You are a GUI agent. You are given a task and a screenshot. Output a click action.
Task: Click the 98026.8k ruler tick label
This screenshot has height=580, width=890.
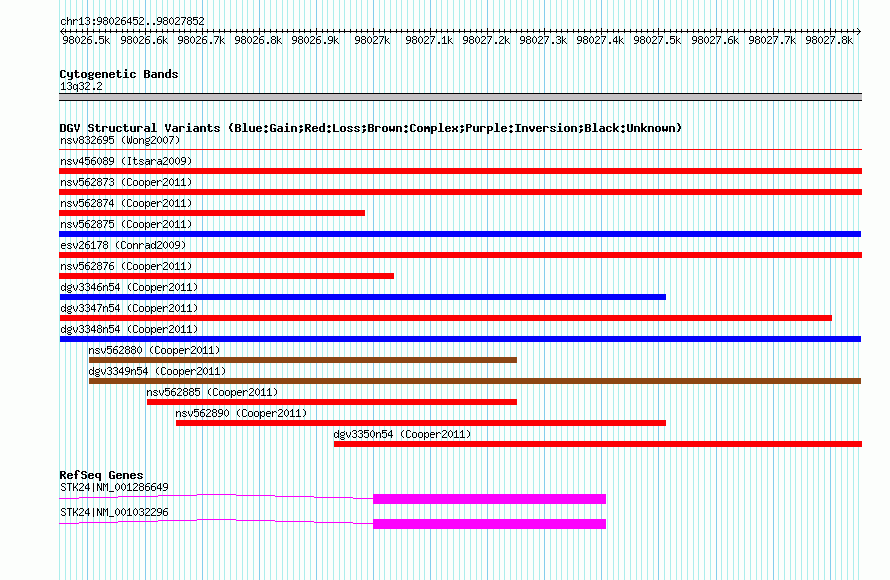click(258, 40)
